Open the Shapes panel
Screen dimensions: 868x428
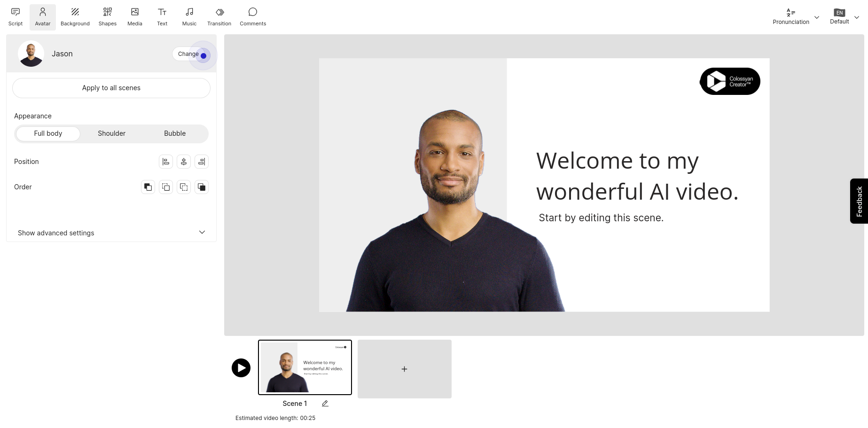(107, 17)
